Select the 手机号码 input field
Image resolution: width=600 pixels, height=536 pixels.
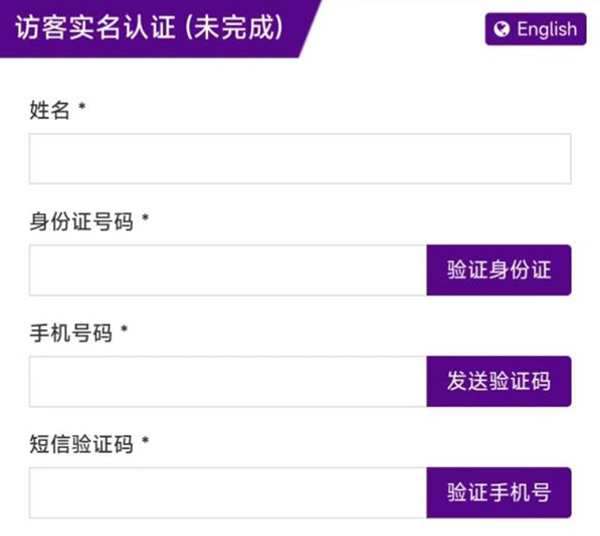pos(227,381)
